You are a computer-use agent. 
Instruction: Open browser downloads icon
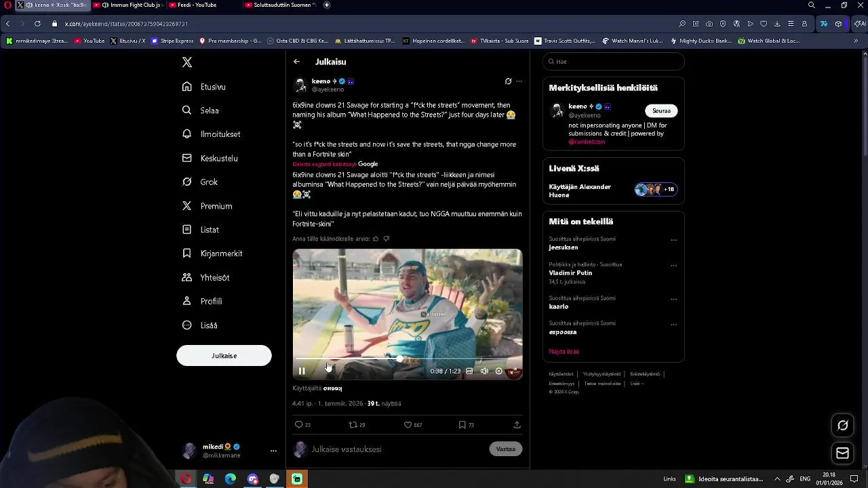[x=777, y=24]
